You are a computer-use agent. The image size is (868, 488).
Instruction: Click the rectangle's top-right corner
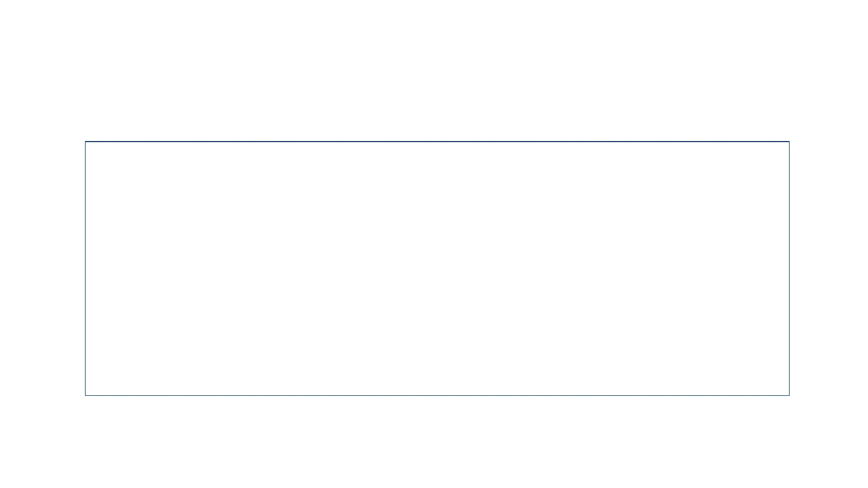click(x=789, y=142)
